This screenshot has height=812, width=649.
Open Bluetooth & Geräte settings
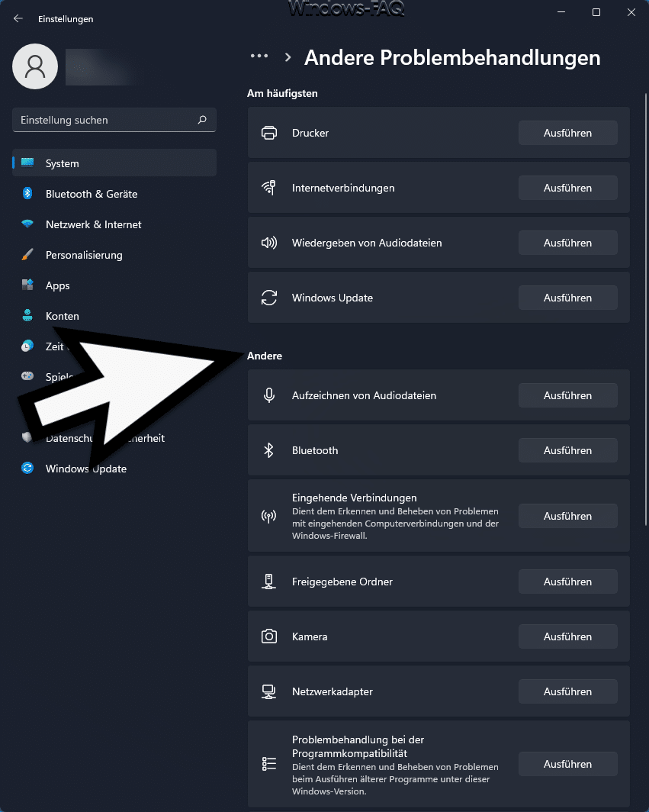click(x=114, y=194)
